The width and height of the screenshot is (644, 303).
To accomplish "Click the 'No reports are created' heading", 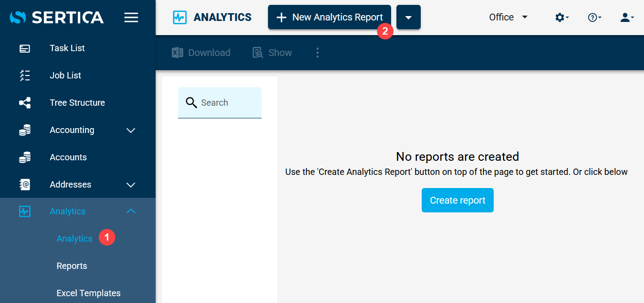I will [458, 156].
